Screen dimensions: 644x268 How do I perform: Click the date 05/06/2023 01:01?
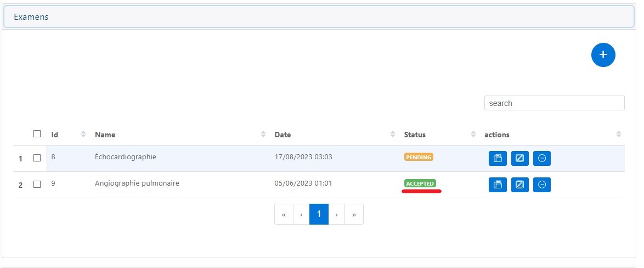click(x=303, y=183)
